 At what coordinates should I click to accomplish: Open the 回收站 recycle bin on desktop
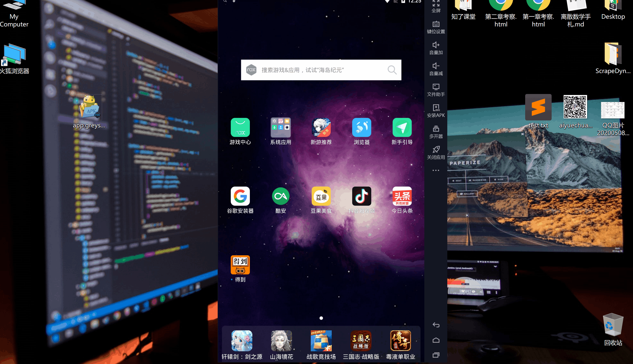point(613,329)
